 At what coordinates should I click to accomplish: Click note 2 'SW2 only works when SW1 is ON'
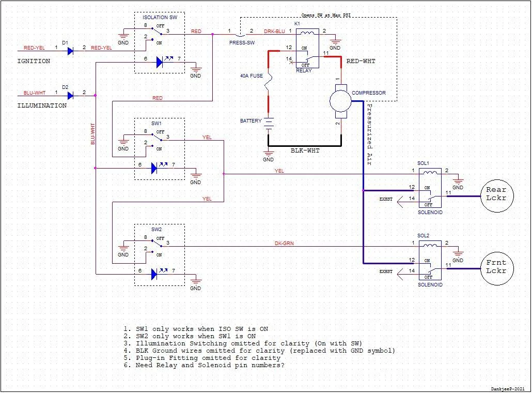[190, 336]
